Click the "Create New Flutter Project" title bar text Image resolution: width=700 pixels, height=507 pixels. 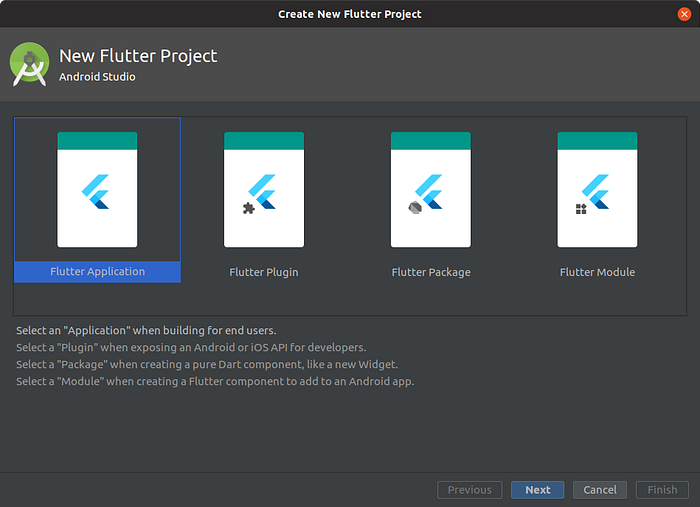click(x=350, y=14)
